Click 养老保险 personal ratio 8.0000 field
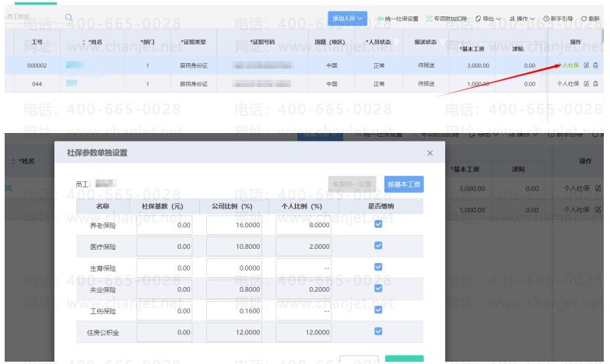The width and height of the screenshot is (610, 364). point(303,226)
